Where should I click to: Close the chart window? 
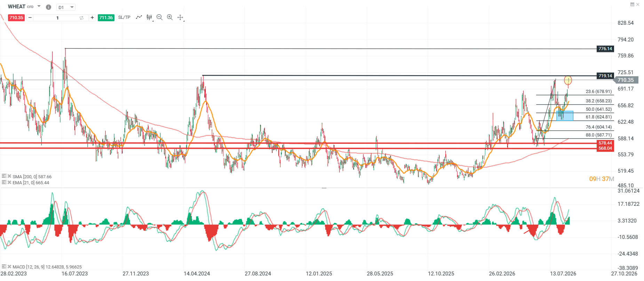pos(638,5)
